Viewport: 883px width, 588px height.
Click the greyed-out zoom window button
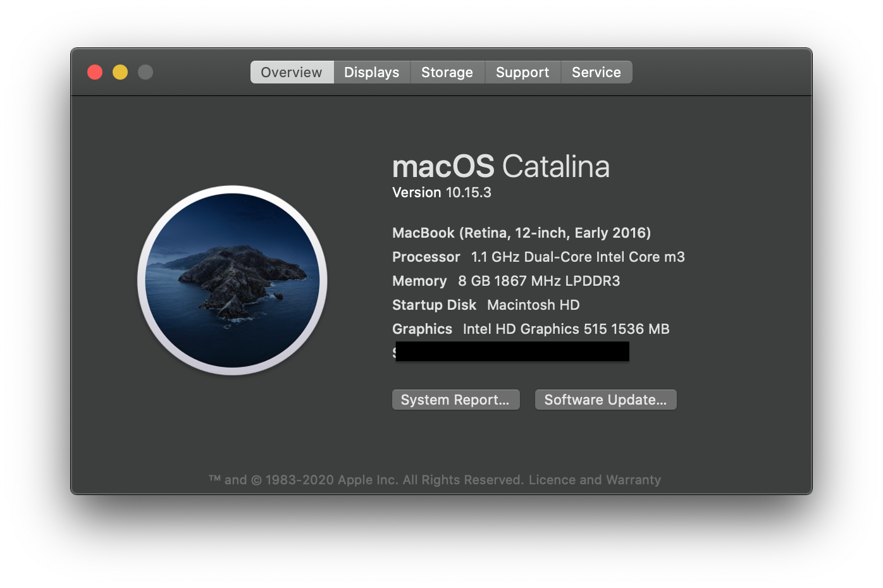tap(145, 72)
